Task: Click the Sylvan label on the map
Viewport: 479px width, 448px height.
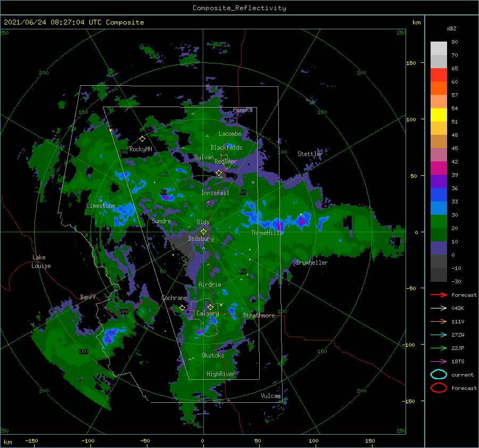Action: pos(204,157)
